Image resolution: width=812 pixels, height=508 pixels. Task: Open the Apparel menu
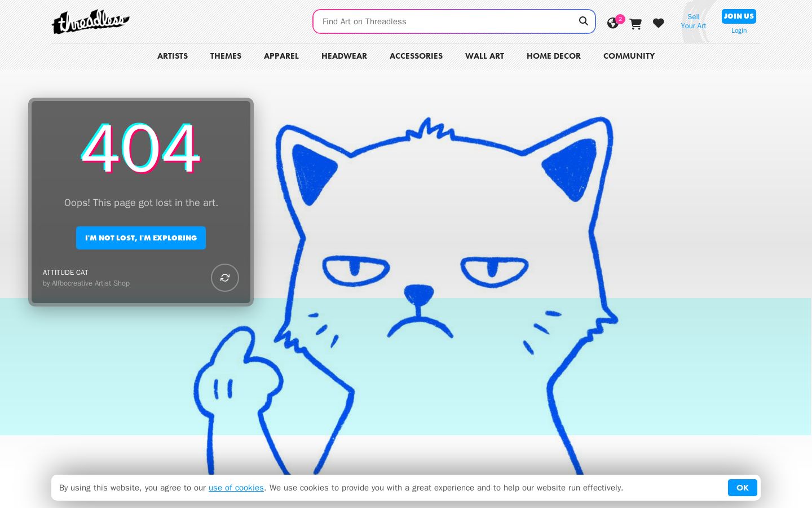[281, 56]
